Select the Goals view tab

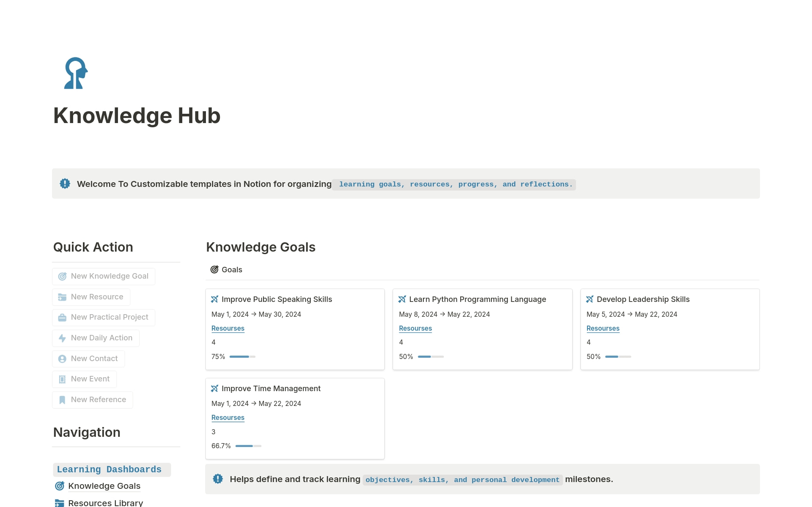226,270
